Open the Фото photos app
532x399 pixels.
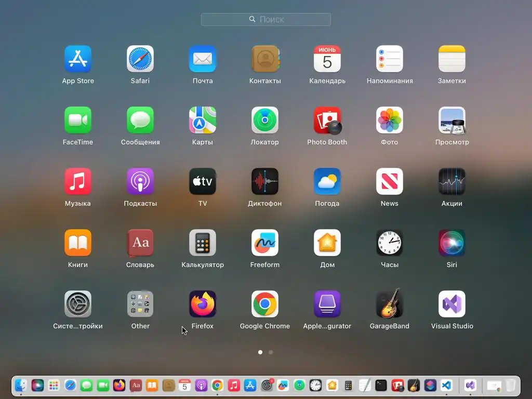click(390, 121)
